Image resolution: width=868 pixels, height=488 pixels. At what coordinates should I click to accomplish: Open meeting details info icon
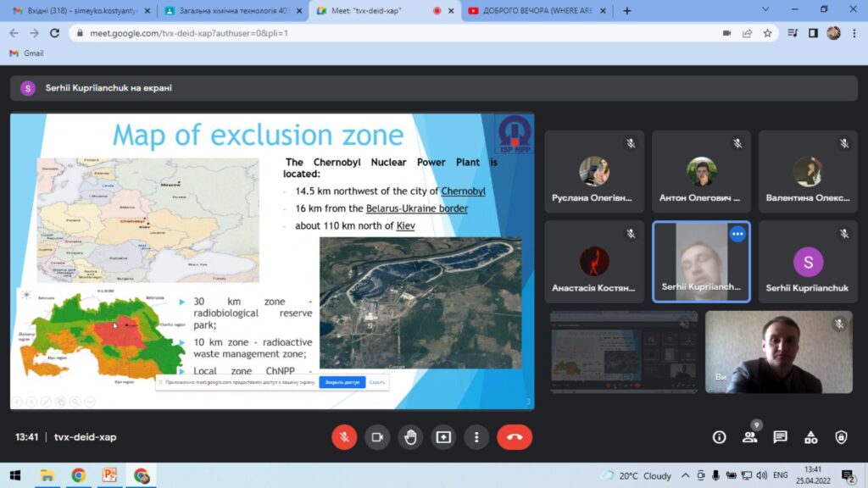719,437
